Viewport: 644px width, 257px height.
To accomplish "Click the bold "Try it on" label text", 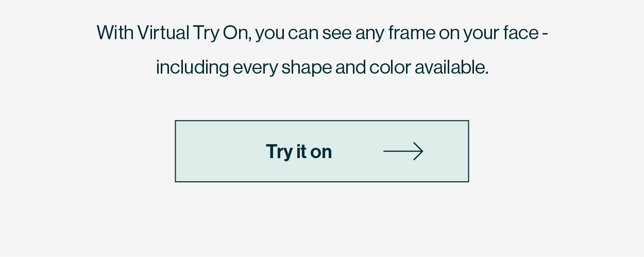I will point(299,152).
